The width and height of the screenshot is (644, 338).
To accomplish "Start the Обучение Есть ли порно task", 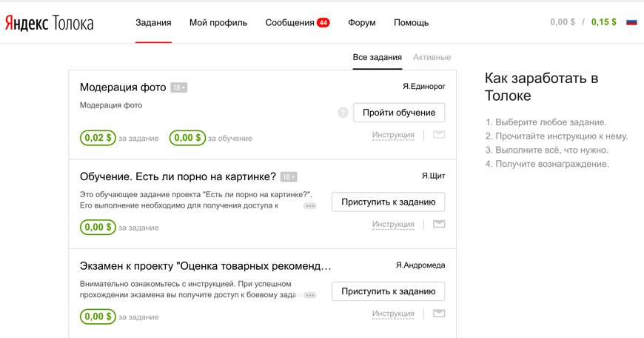I will point(388,202).
